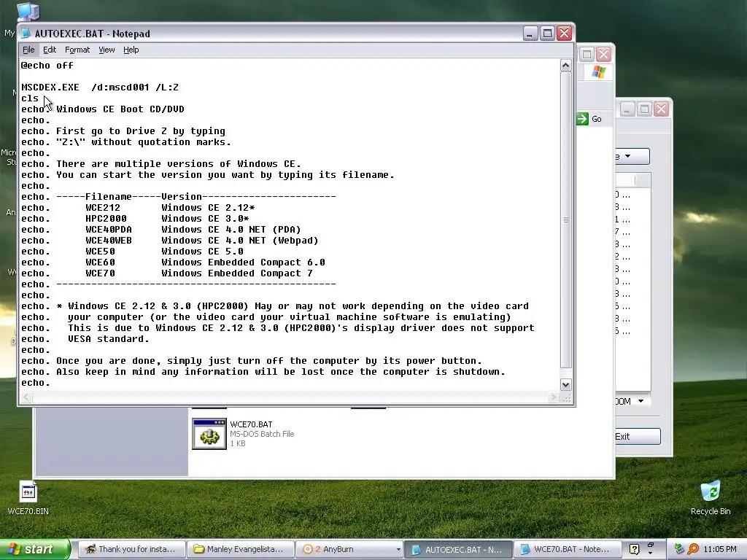Select the Recycle Bin desktop icon
Image resolution: width=747 pixels, height=560 pixels.
(x=711, y=499)
